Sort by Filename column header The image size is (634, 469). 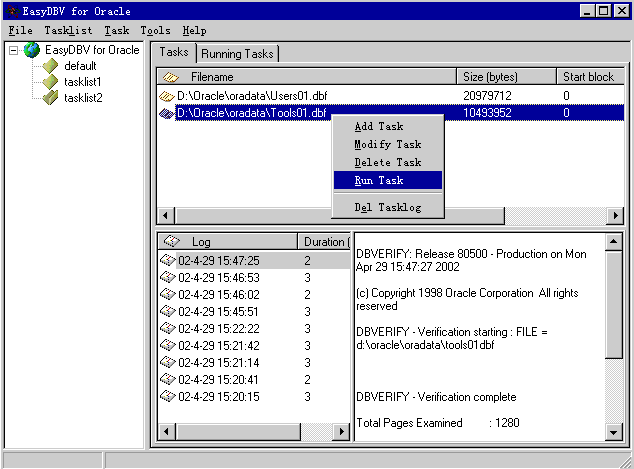(307, 77)
